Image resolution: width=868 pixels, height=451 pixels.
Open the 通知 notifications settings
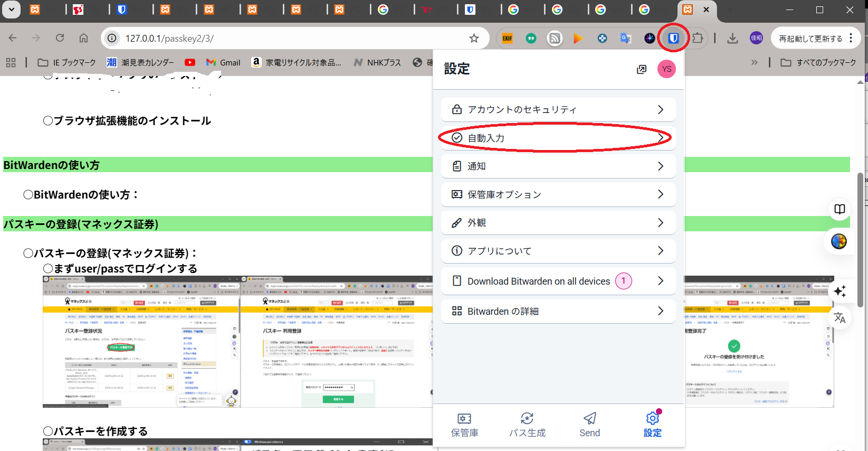tap(558, 166)
